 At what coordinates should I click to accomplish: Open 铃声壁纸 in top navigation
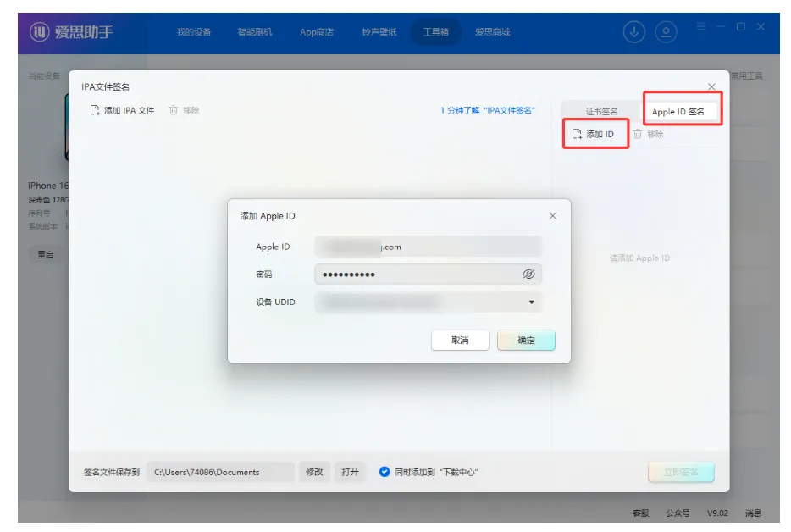pos(379,32)
